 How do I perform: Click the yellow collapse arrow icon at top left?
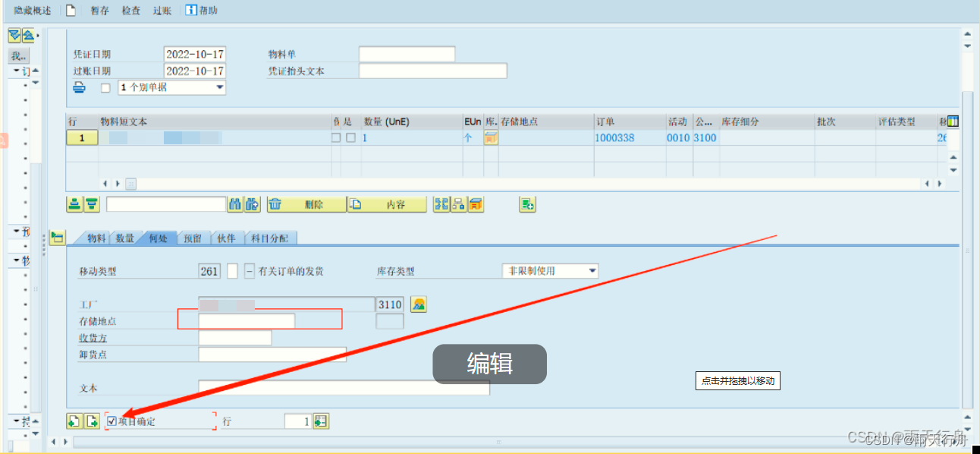(13, 35)
